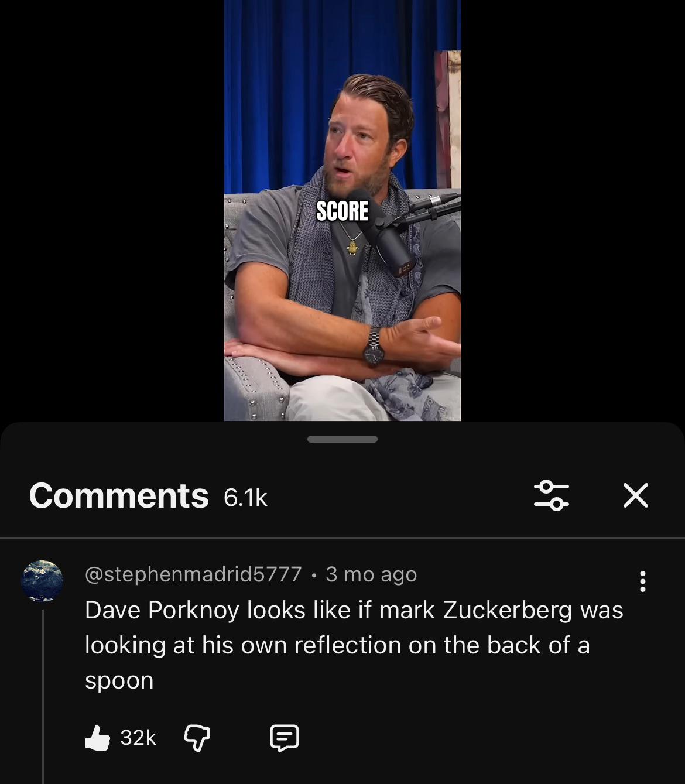Tap the 6.1k comment count
The image size is (685, 784).
click(x=245, y=498)
